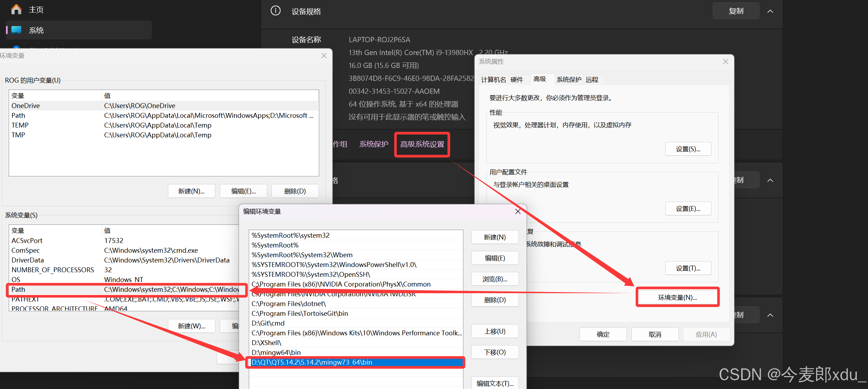Click 浏览(B)... in edit variable dialog
This screenshot has height=389, width=868.
[494, 279]
